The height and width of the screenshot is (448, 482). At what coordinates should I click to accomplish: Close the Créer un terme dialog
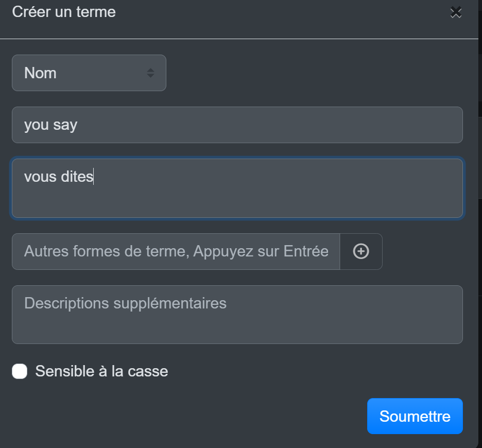click(456, 12)
